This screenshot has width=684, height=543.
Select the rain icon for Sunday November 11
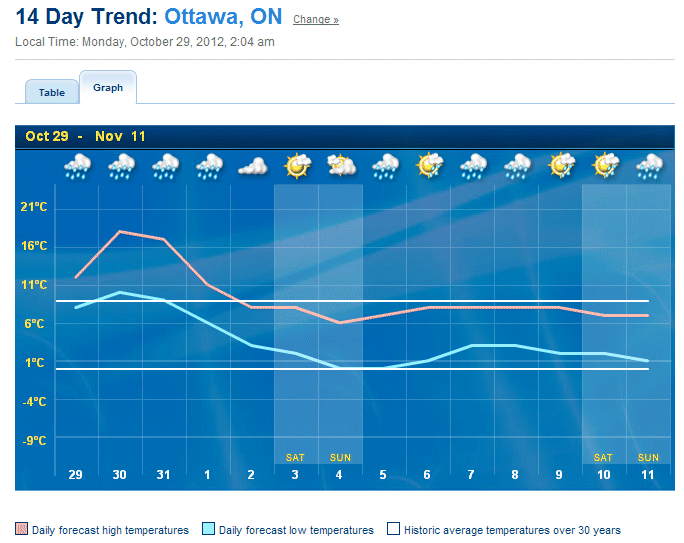click(649, 165)
